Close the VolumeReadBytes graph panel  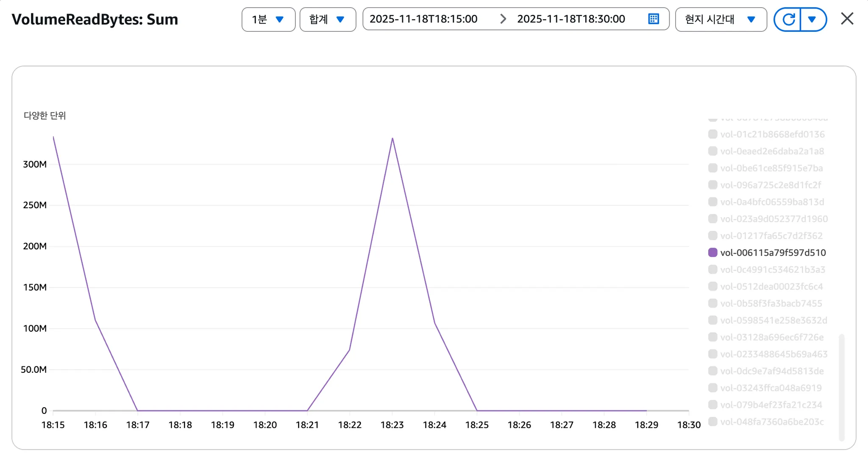pos(847,19)
